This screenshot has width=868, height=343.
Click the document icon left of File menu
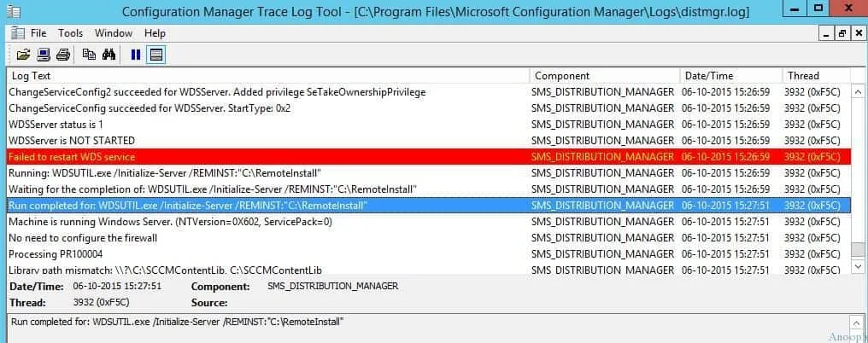[16, 33]
